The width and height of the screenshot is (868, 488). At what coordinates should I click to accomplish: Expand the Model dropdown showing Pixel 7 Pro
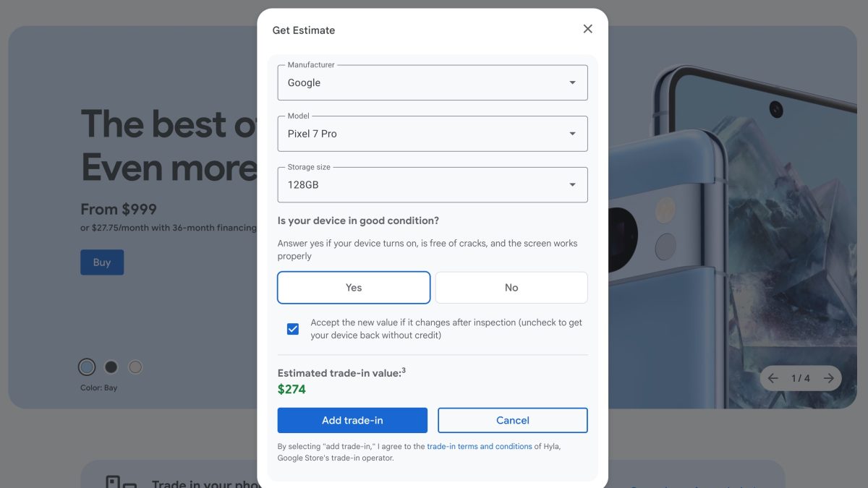[x=432, y=134]
